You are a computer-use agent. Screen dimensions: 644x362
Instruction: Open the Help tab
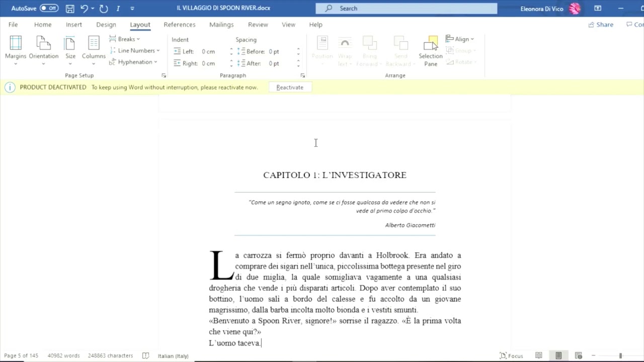point(315,25)
